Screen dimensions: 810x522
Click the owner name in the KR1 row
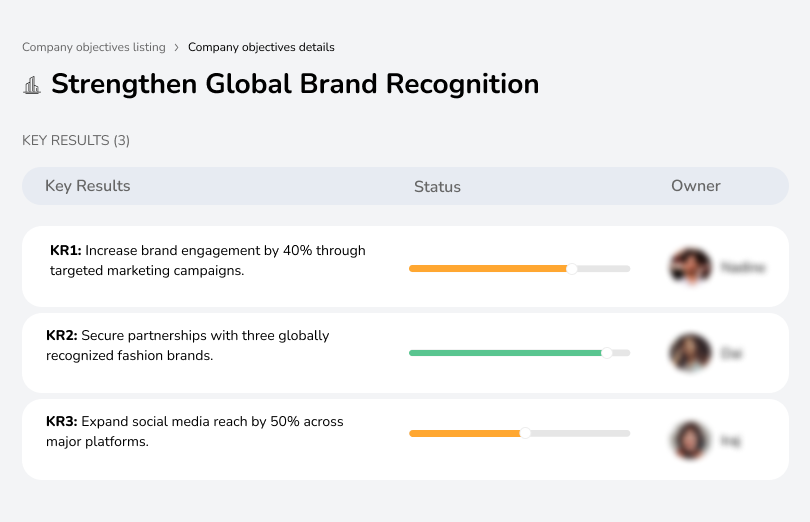point(742,268)
